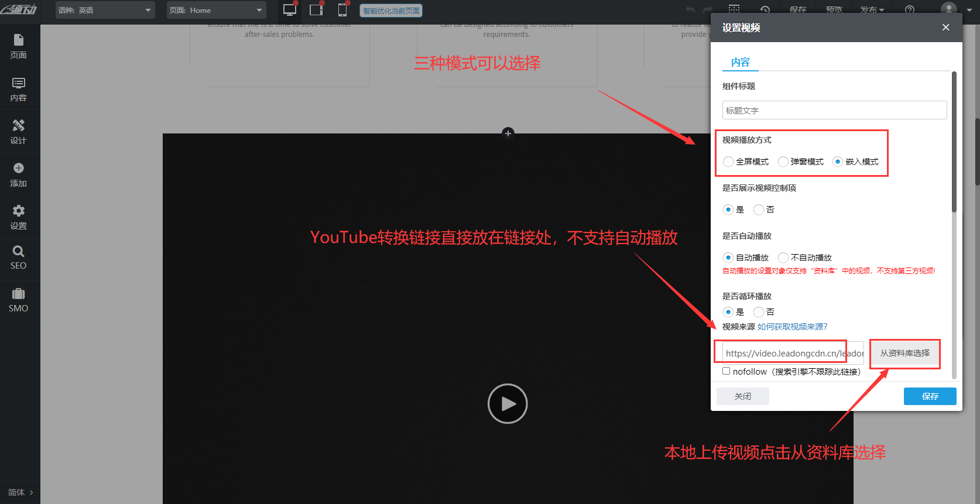Switch to tablet preview device icon

tap(316, 10)
